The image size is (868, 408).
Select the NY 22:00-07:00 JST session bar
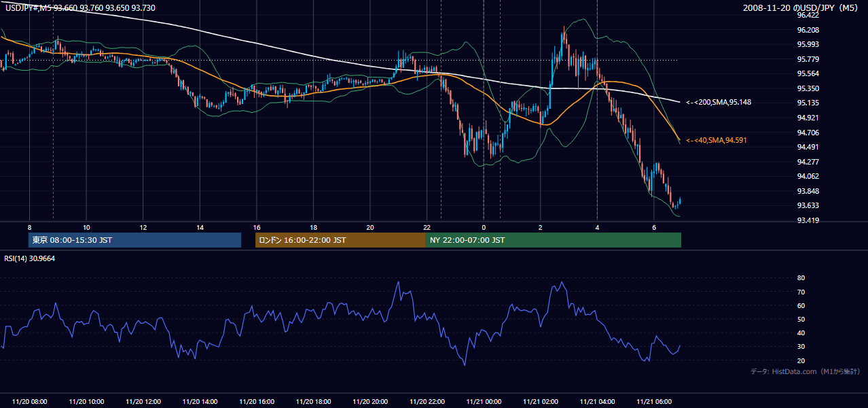tap(553, 240)
